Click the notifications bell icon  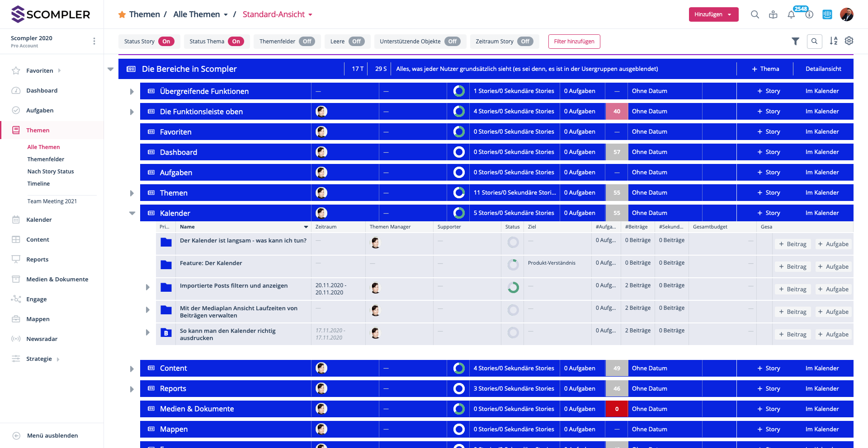point(791,14)
